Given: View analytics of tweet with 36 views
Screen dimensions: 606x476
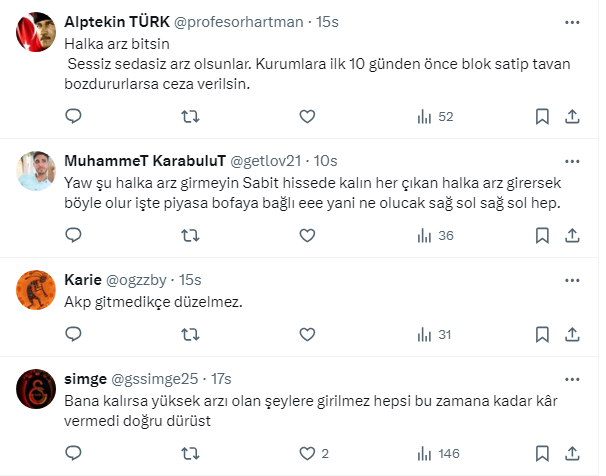Looking at the screenshot, I should click(435, 236).
